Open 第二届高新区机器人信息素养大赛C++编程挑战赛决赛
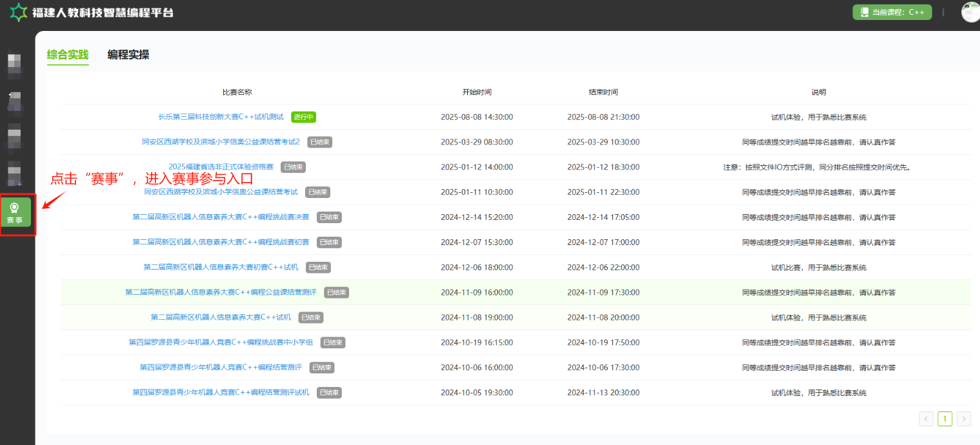 221,217
